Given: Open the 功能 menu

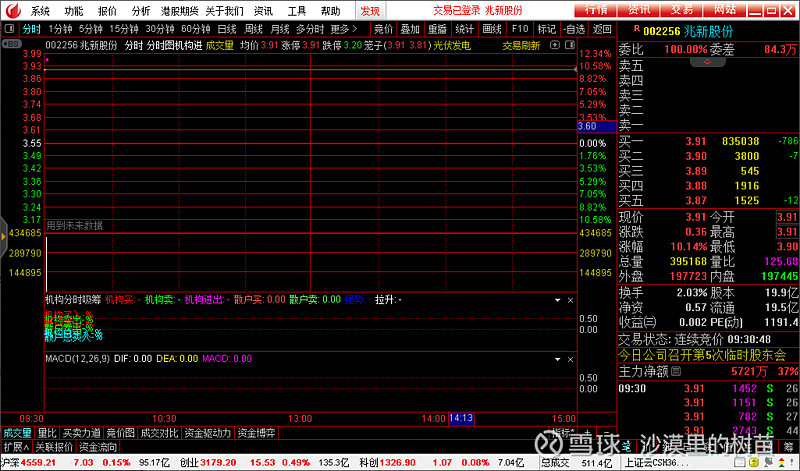Looking at the screenshot, I should pyautogui.click(x=74, y=11).
